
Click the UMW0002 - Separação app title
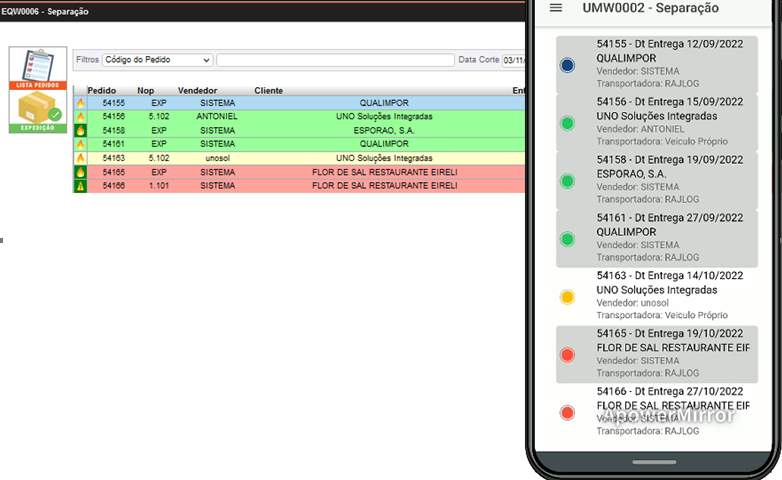pos(650,8)
